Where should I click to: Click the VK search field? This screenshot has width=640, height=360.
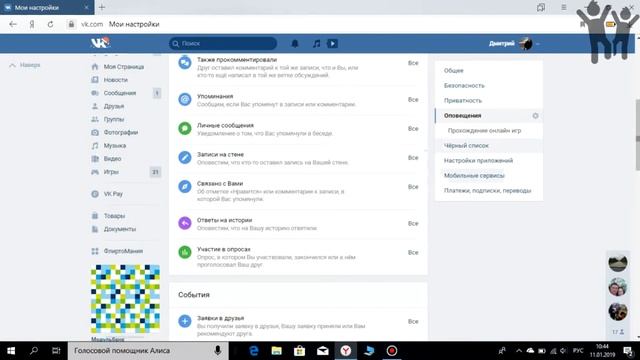point(223,43)
